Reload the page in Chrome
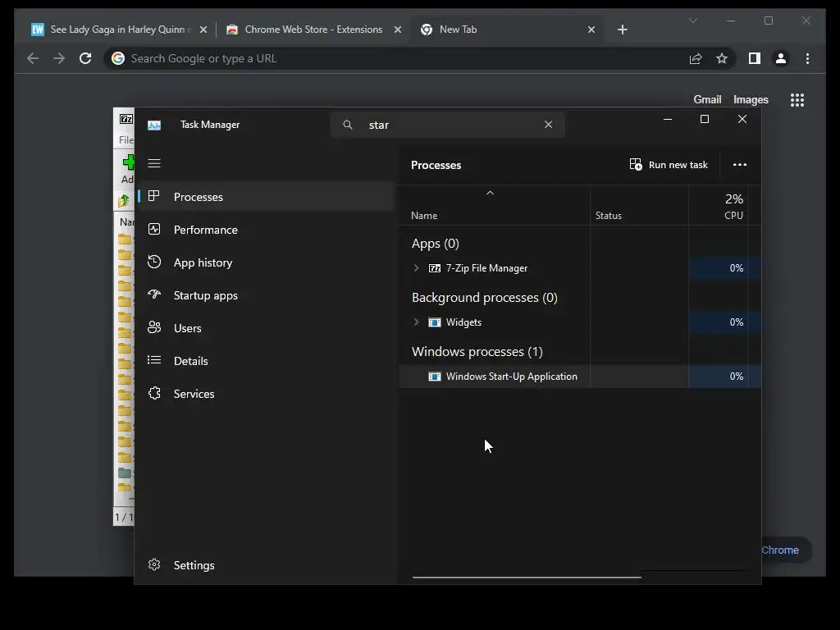 [85, 58]
